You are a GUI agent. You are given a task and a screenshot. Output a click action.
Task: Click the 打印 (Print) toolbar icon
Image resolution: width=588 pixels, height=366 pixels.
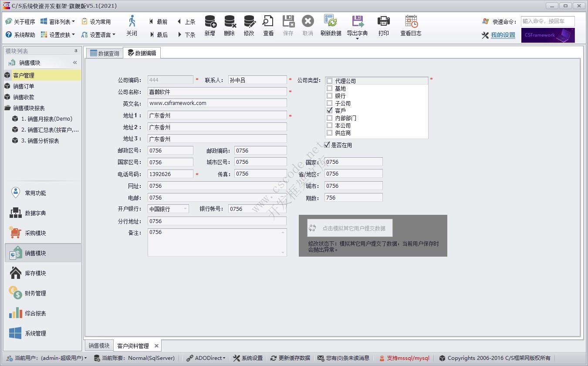pos(383,26)
